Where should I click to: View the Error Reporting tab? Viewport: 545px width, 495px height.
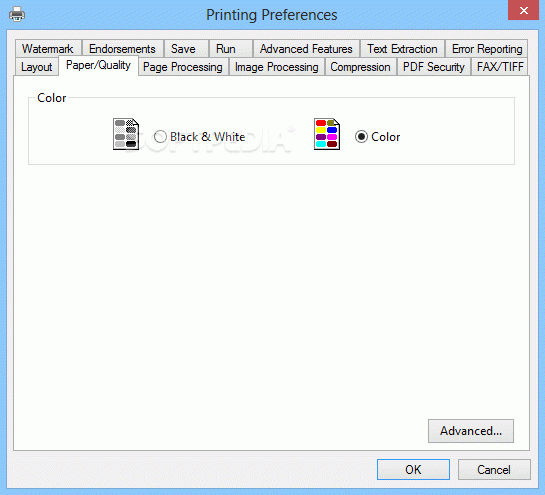point(487,49)
